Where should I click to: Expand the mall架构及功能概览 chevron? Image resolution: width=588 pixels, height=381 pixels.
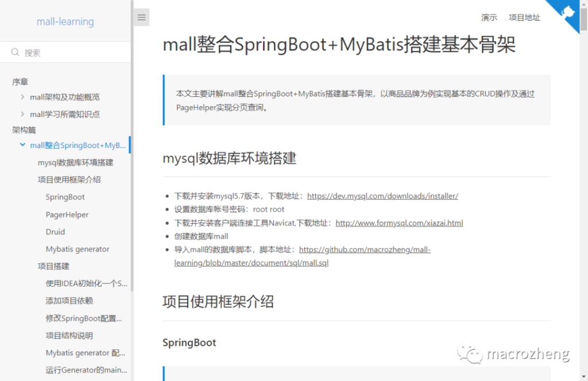click(x=22, y=97)
